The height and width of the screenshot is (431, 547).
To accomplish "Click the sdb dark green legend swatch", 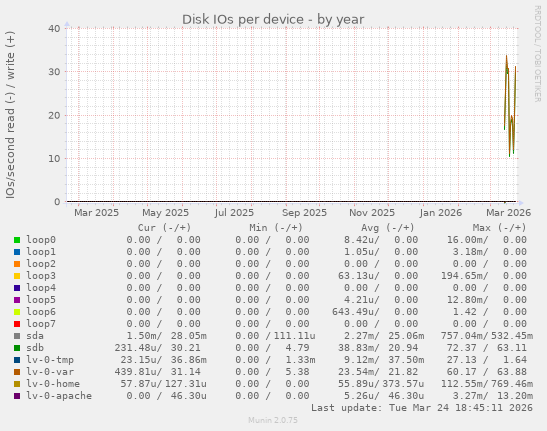I will [x=17, y=348].
